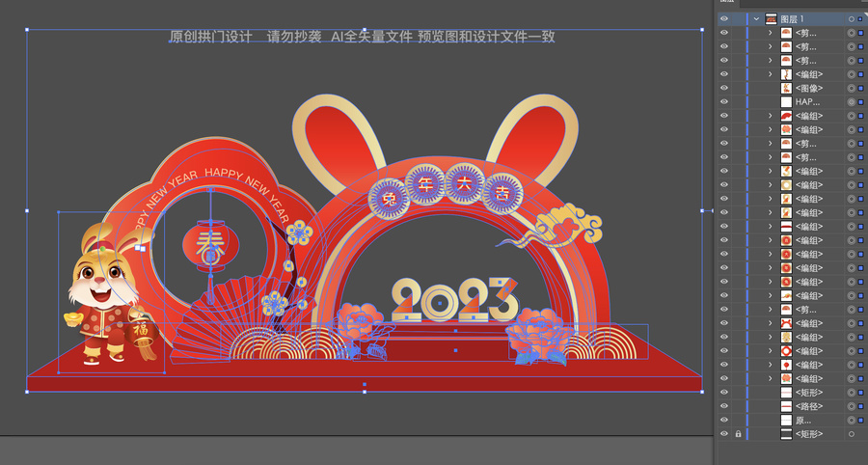Select the 年 circle group thumbnail
The height and width of the screenshot is (465, 868).
coord(786,268)
